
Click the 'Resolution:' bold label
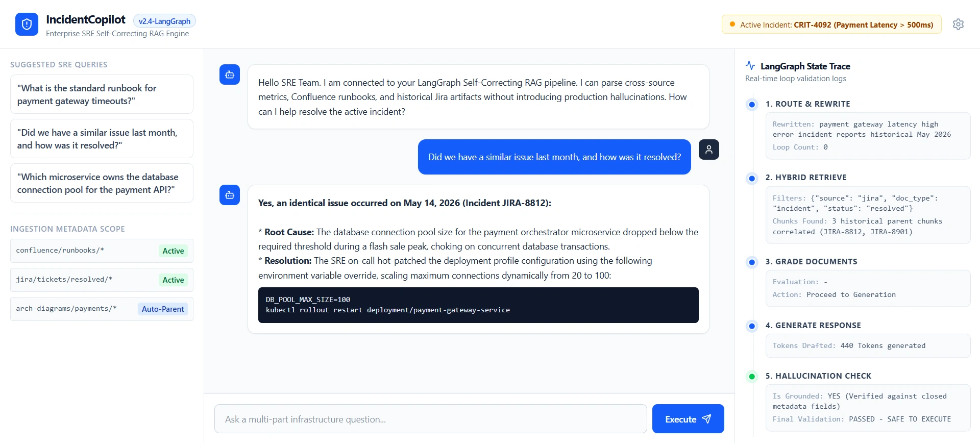click(x=288, y=260)
